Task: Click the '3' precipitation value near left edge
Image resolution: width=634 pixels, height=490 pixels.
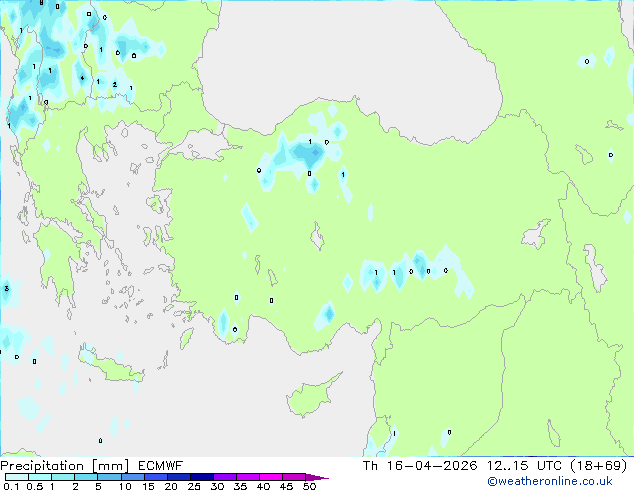Action: (x=6, y=288)
